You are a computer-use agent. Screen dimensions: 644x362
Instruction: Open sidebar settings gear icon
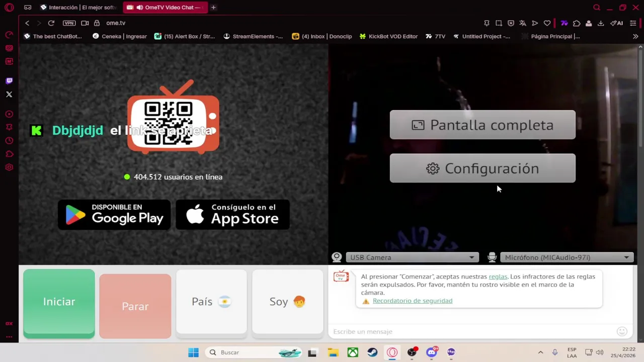point(9,167)
